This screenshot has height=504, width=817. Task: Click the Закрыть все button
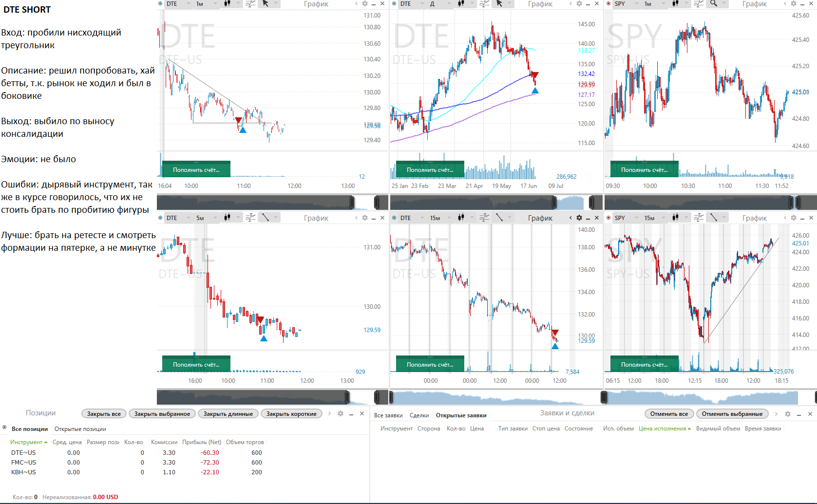click(x=104, y=414)
